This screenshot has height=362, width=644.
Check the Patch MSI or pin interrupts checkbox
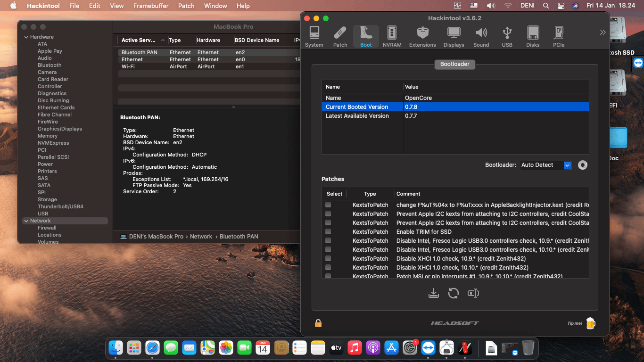328,276
